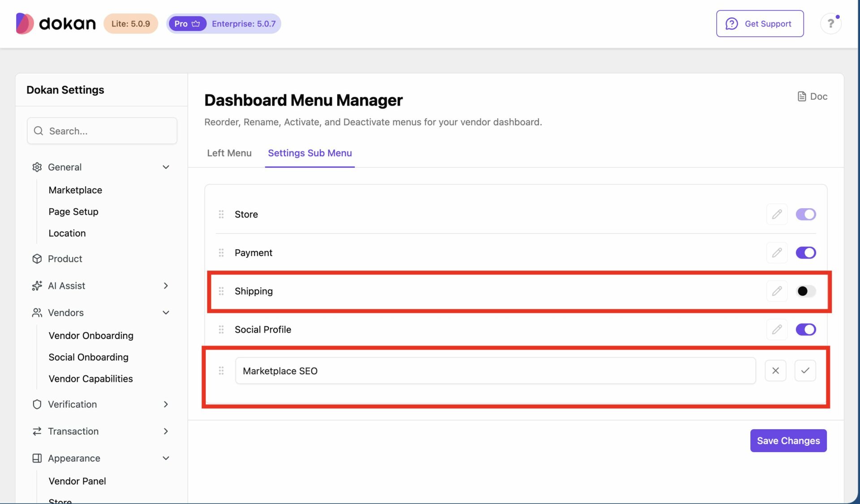Click the drag handle beside Shipping
Image resolution: width=860 pixels, height=504 pixels.
tap(221, 291)
